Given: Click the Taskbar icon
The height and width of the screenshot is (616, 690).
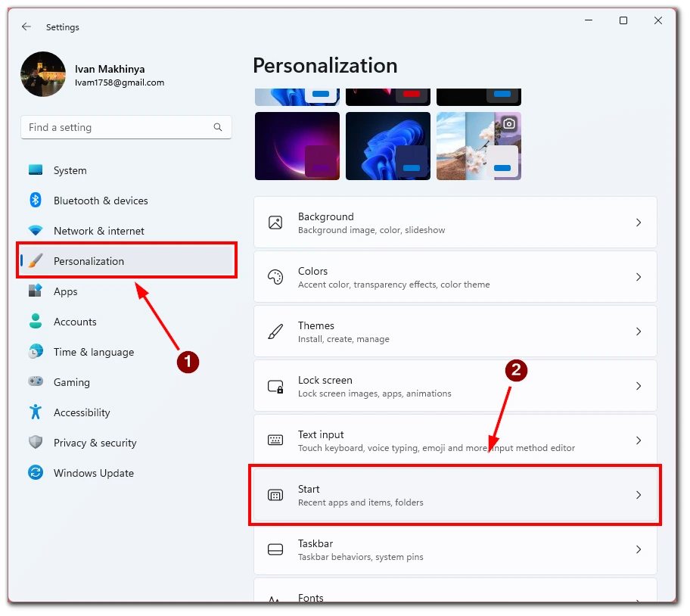Looking at the screenshot, I should pos(275,549).
